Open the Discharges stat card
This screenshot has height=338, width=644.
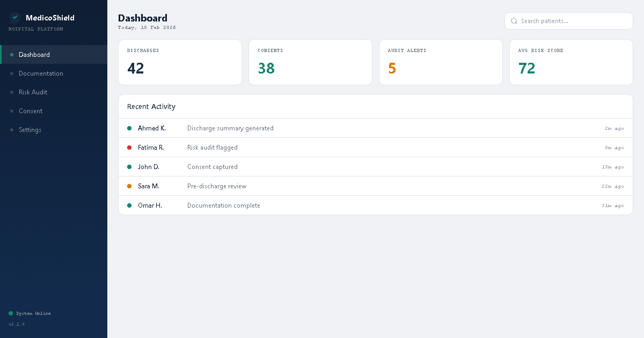[180, 62]
